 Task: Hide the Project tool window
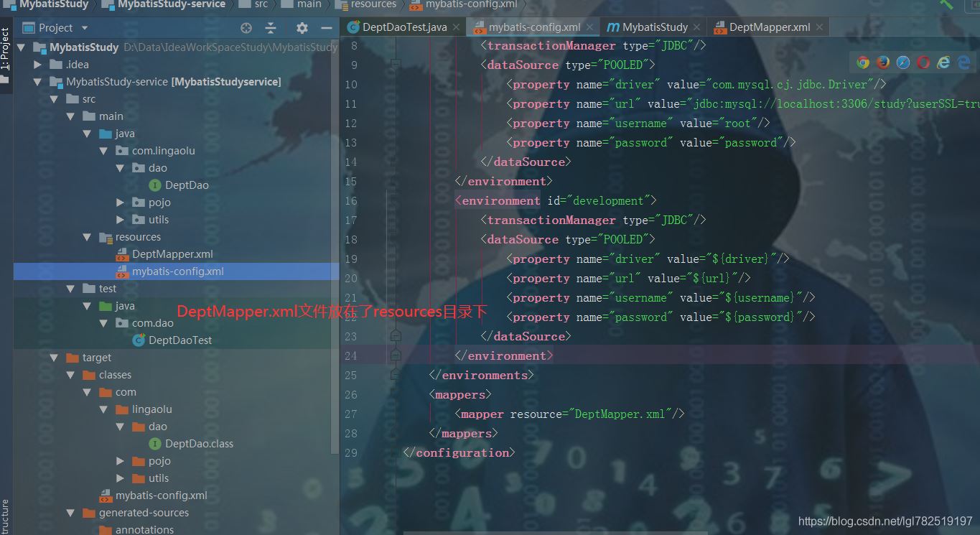pos(327,28)
